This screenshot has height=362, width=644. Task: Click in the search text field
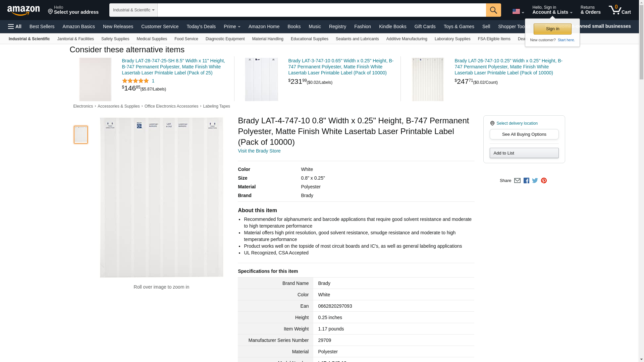click(x=321, y=10)
